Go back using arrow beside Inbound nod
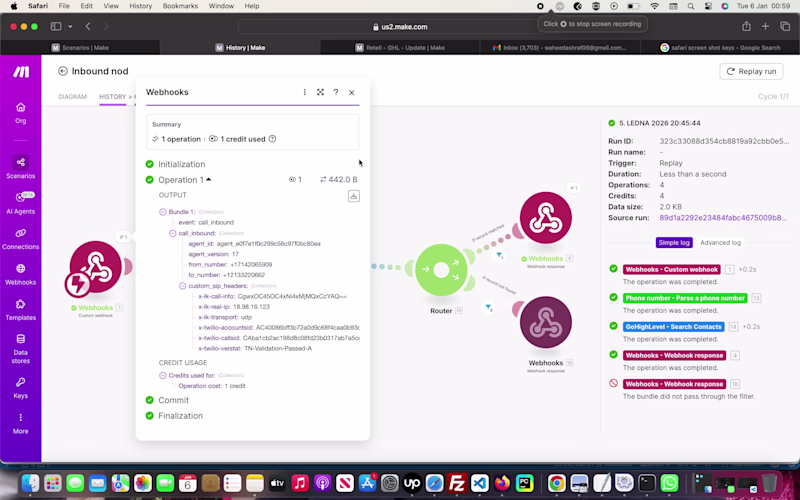The width and height of the screenshot is (800, 500). tap(63, 71)
